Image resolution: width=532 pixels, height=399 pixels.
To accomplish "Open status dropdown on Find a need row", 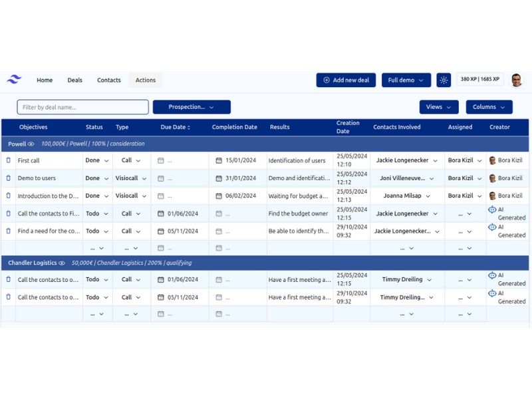I will point(97,231).
